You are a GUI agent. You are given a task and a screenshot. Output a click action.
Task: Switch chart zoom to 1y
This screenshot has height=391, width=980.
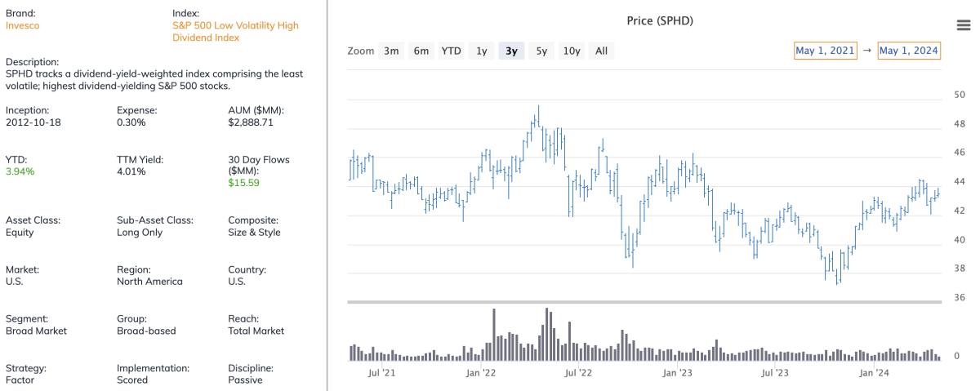click(482, 51)
